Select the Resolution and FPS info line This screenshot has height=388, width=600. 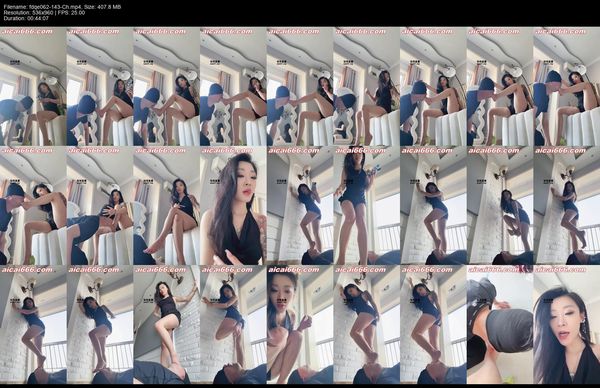tap(44, 12)
